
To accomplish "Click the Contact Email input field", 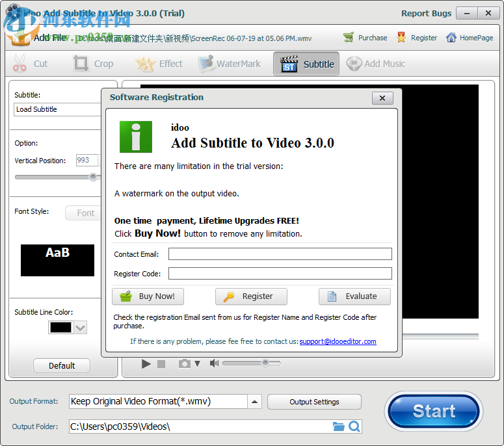I will pos(280,254).
